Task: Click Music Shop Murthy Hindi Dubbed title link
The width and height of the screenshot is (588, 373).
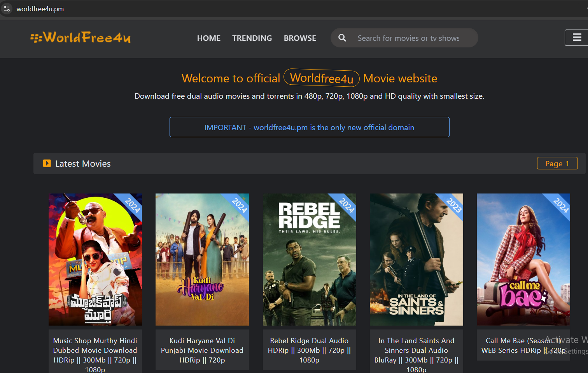Action: 95,355
